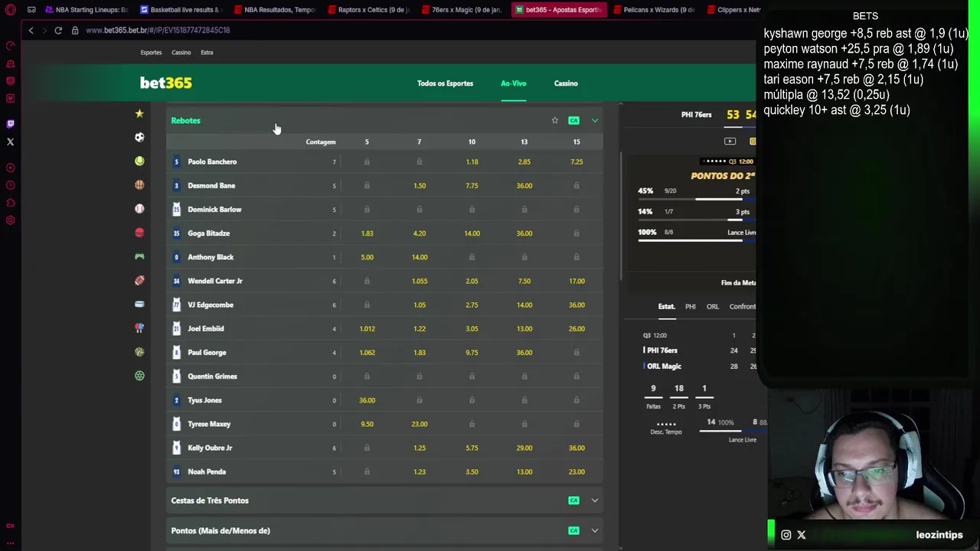Click the markets list vertical scrollbar
The height and width of the screenshot is (551, 980).
coord(620,214)
